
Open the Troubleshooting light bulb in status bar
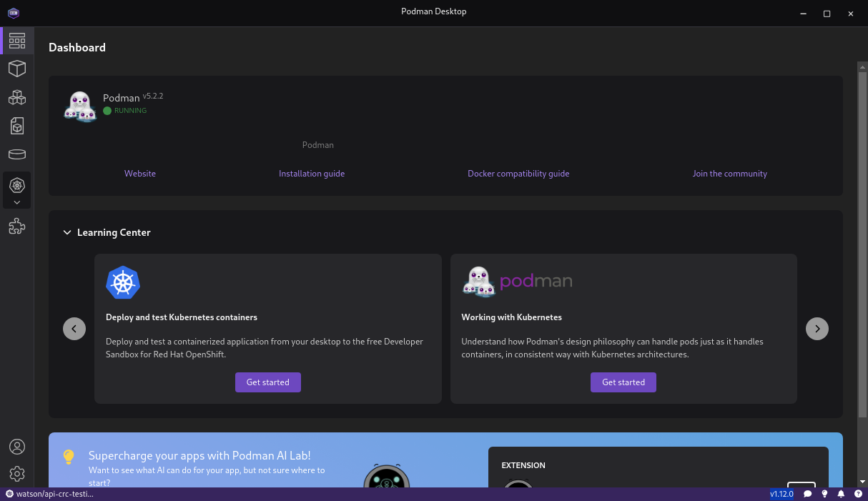pyautogui.click(x=824, y=494)
